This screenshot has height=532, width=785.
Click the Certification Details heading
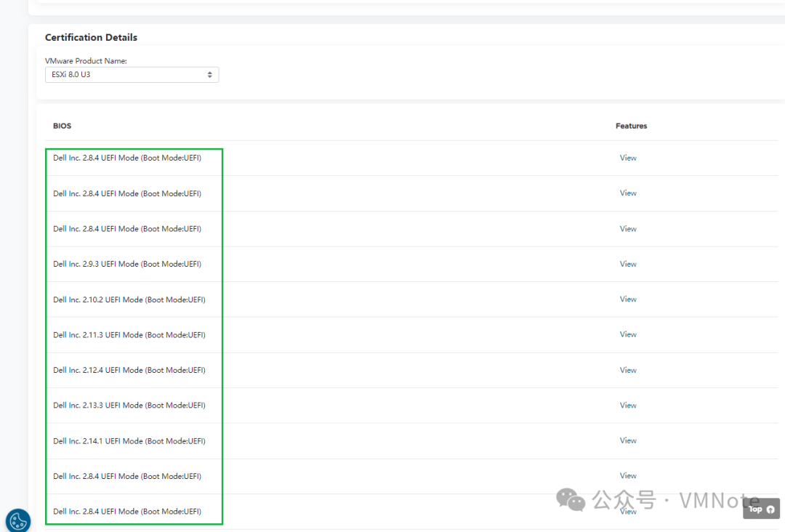[x=91, y=38]
